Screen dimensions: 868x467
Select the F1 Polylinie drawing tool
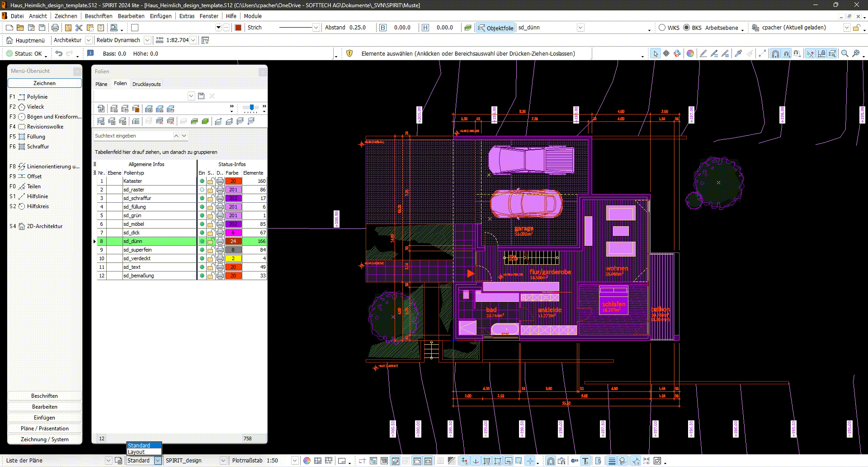click(x=37, y=96)
